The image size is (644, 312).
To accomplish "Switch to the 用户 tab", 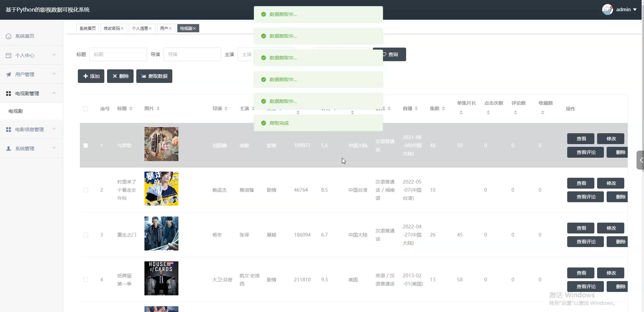I will 164,29.
